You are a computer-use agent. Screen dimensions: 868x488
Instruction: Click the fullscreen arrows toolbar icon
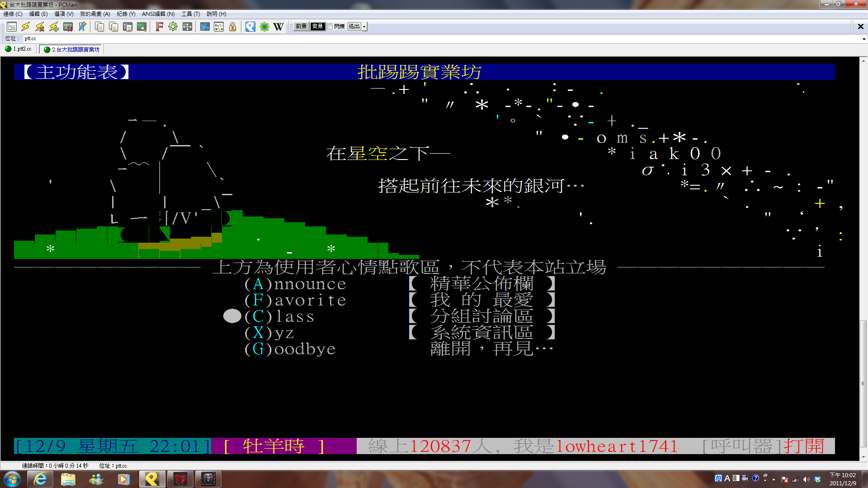point(187,27)
